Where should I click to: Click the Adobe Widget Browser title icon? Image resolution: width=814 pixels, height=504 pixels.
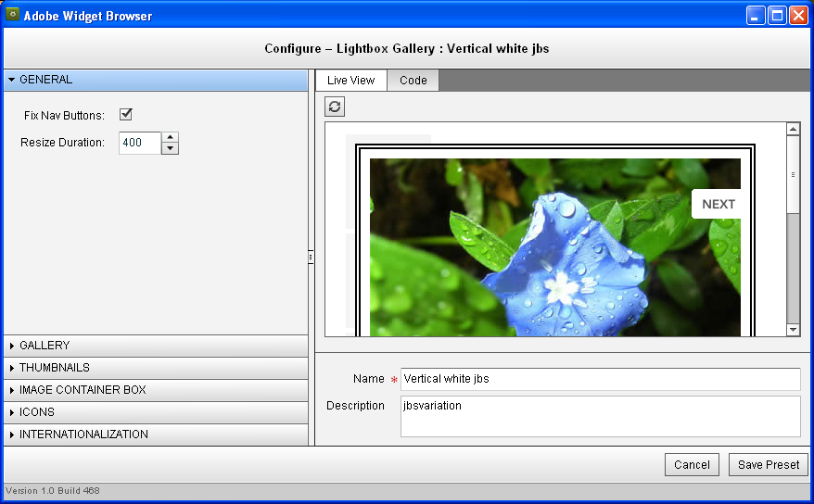tap(13, 15)
